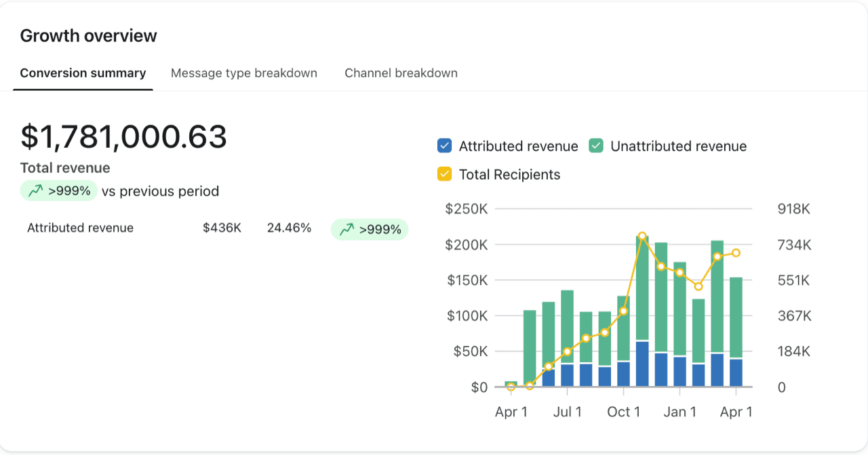Click the Jan 1 x-axis label
The width and height of the screenshot is (868, 455).
679,412
